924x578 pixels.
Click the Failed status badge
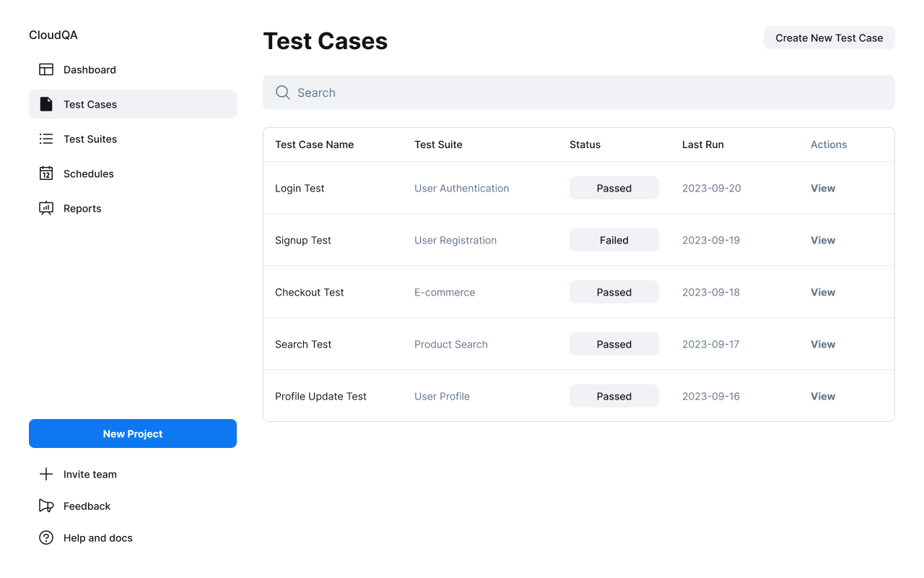pyautogui.click(x=614, y=240)
